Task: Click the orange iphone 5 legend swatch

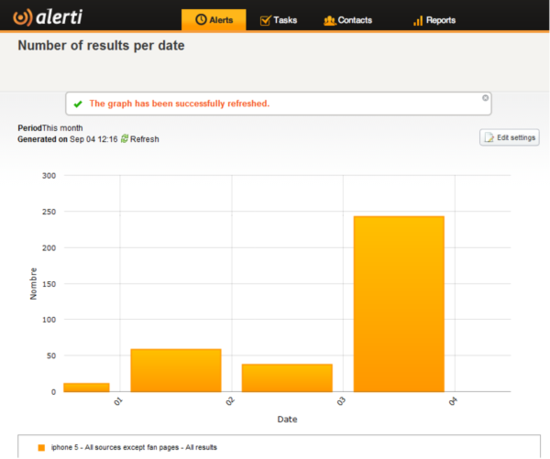Action: [41, 448]
